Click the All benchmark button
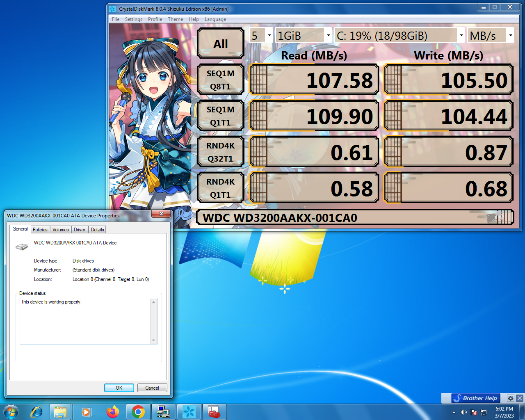The image size is (525, 420). (221, 43)
